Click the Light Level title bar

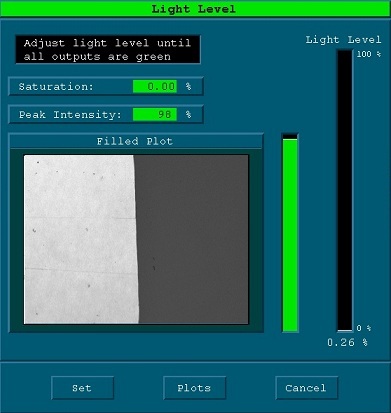(194, 9)
